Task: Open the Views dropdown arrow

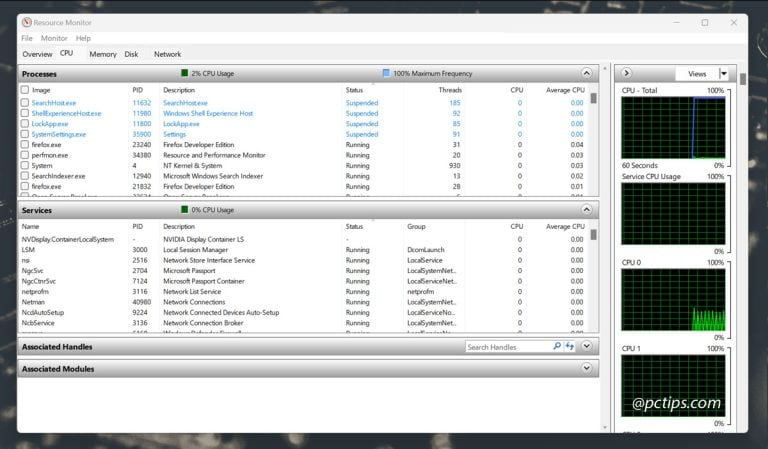Action: pos(724,73)
